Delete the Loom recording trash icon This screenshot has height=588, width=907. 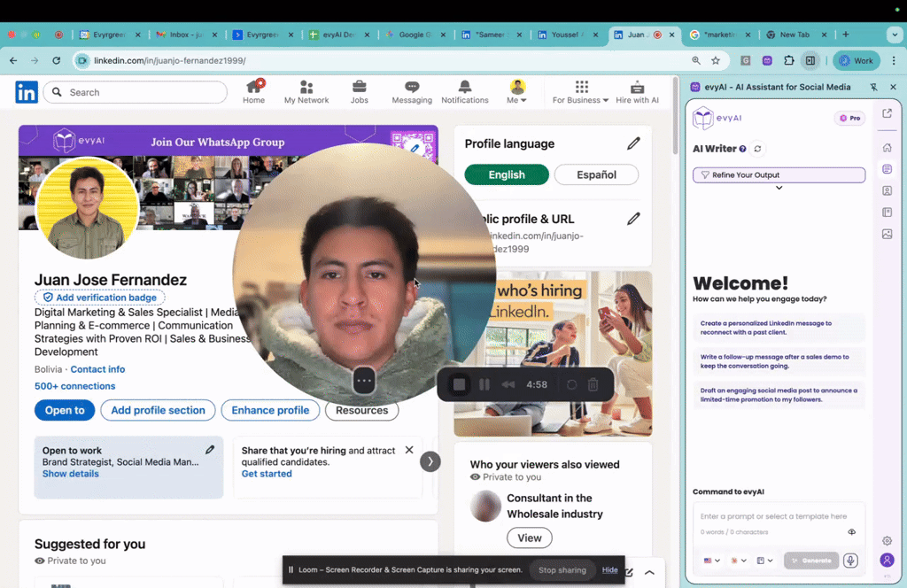593,384
